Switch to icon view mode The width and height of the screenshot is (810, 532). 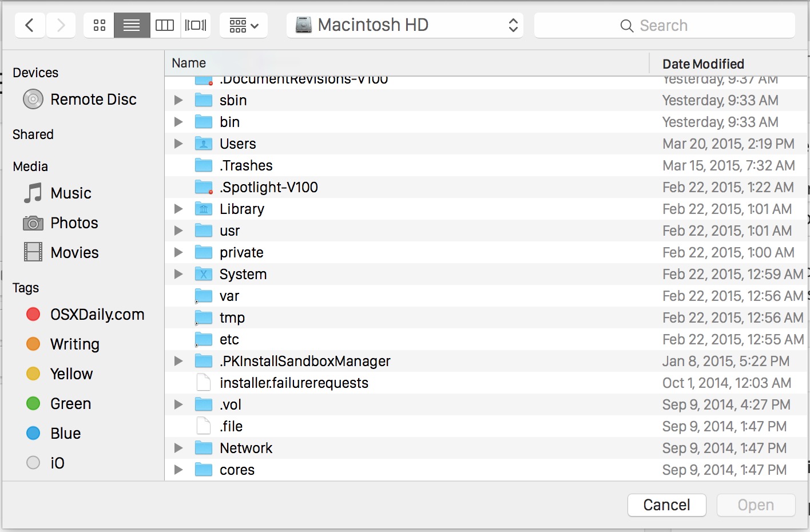(x=98, y=25)
